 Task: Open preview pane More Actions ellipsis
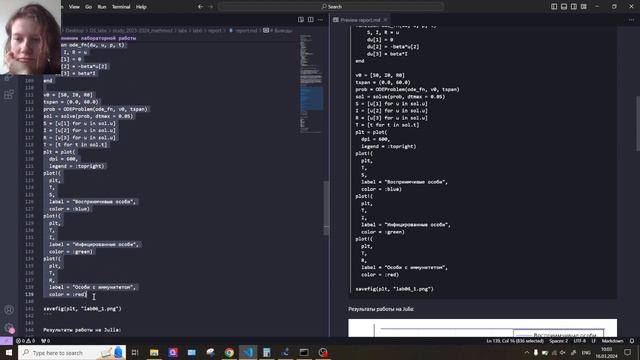point(631,20)
